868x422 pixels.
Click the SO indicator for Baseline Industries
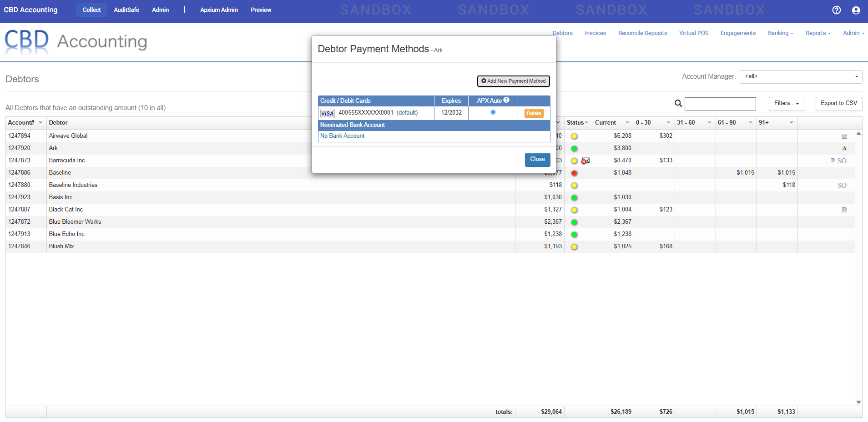click(842, 185)
